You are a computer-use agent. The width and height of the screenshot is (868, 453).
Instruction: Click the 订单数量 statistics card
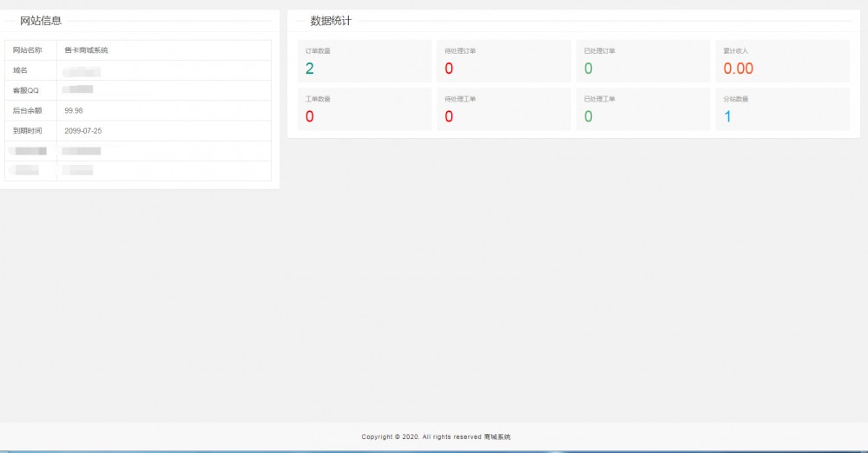[364, 62]
